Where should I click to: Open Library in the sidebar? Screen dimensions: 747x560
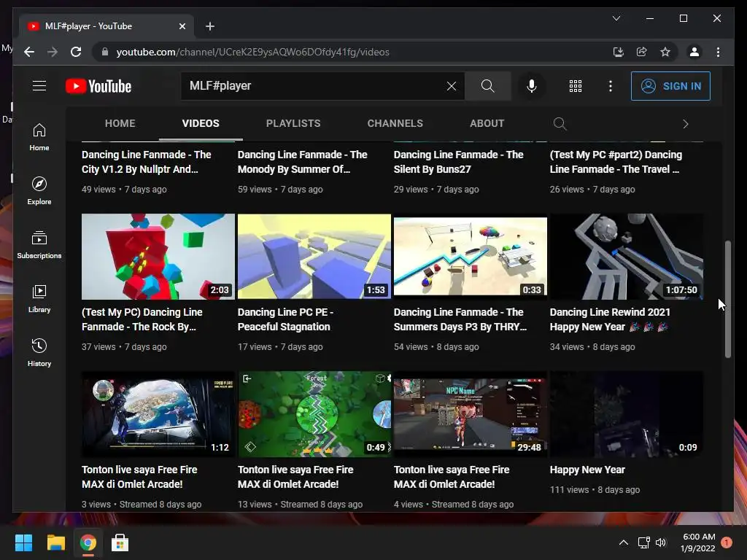point(39,298)
